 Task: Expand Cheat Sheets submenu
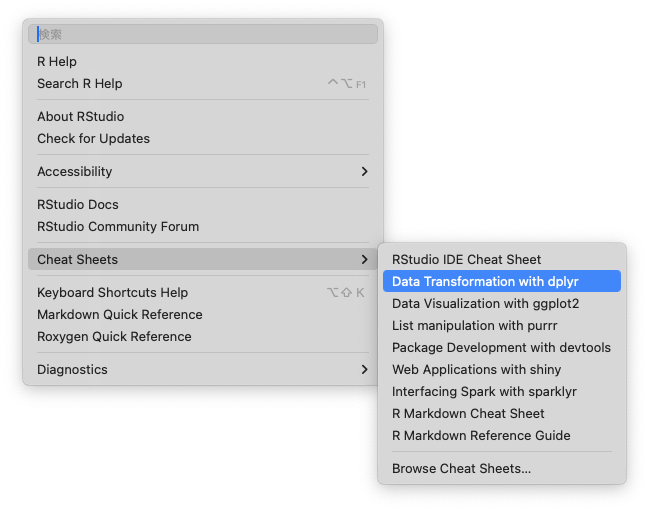(x=78, y=260)
